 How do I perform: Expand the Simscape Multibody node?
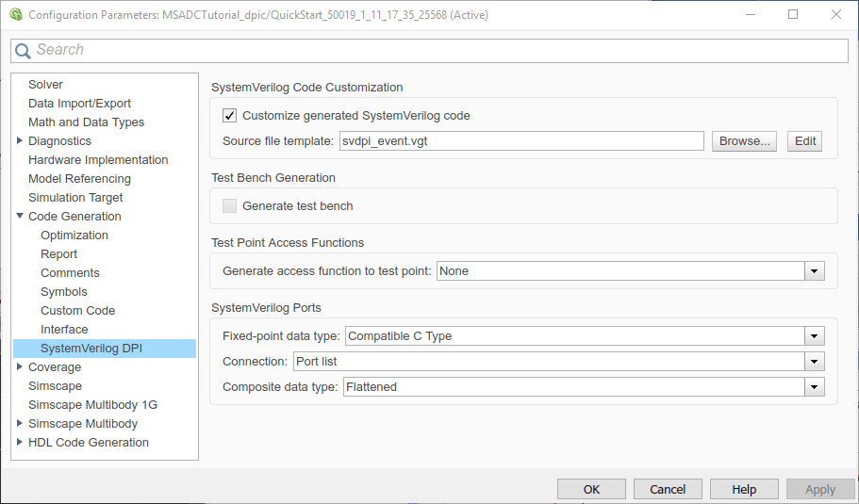(20, 424)
